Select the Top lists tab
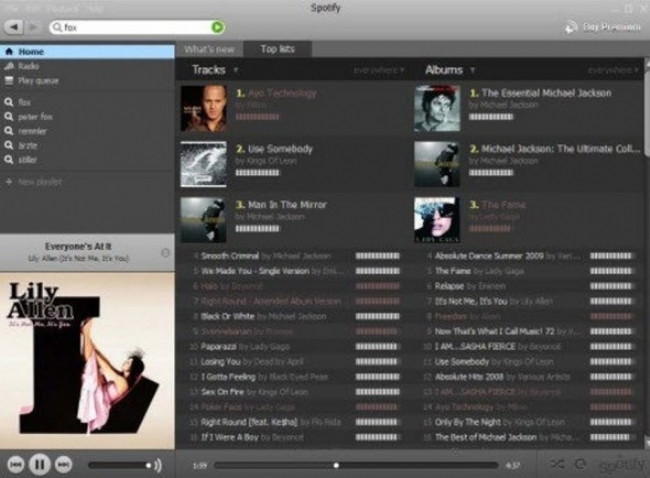This screenshot has height=478, width=650. coord(280,49)
